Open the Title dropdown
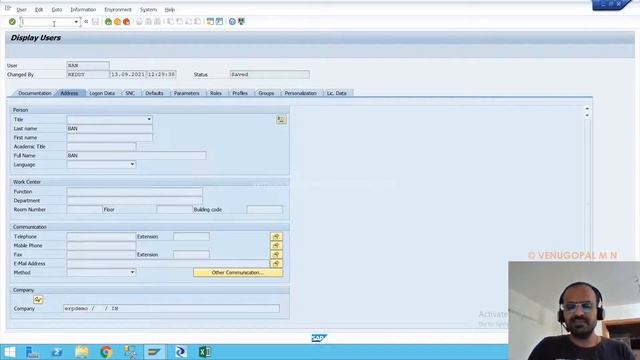 pyautogui.click(x=149, y=120)
